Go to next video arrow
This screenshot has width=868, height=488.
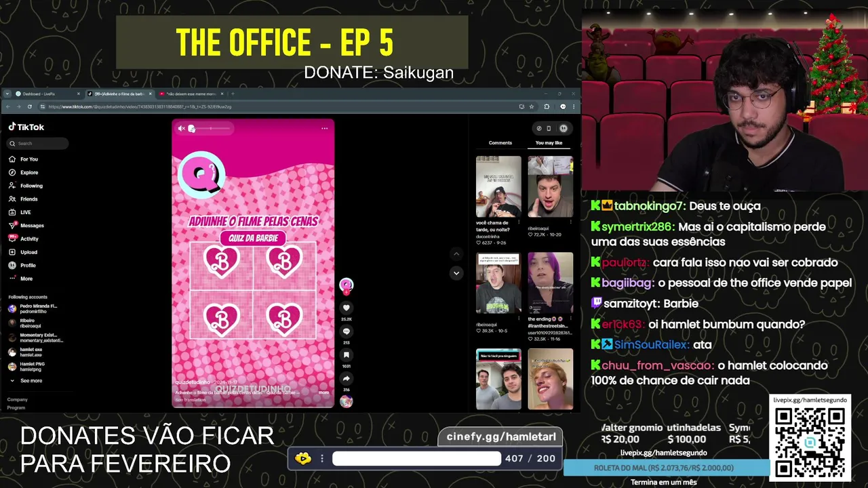coord(456,272)
